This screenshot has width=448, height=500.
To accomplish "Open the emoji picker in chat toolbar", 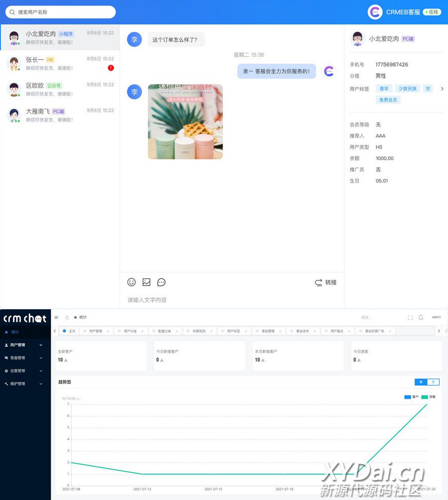I will pyautogui.click(x=131, y=282).
